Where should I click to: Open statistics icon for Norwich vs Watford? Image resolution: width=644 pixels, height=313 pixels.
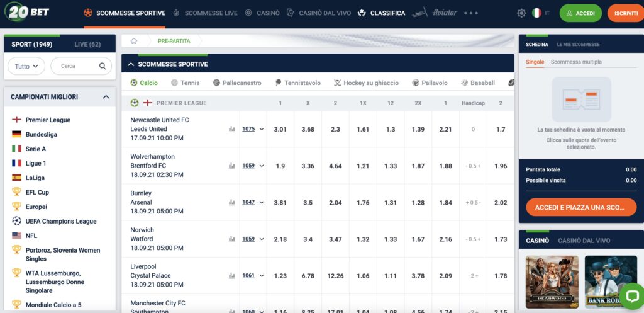coord(231,239)
